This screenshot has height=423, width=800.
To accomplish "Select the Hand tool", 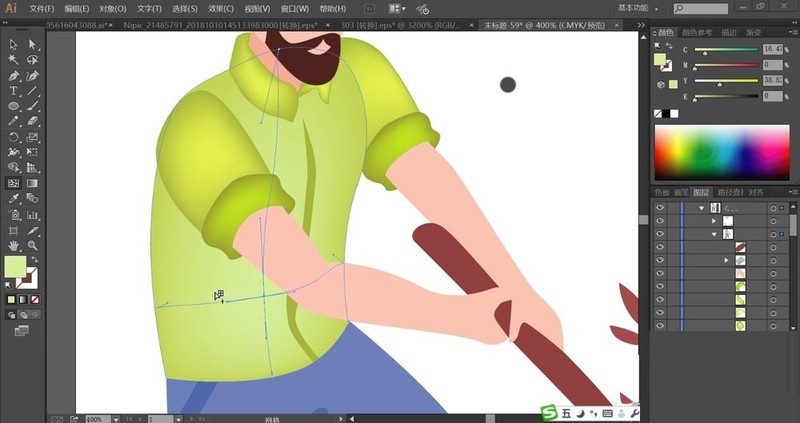I will coord(14,245).
